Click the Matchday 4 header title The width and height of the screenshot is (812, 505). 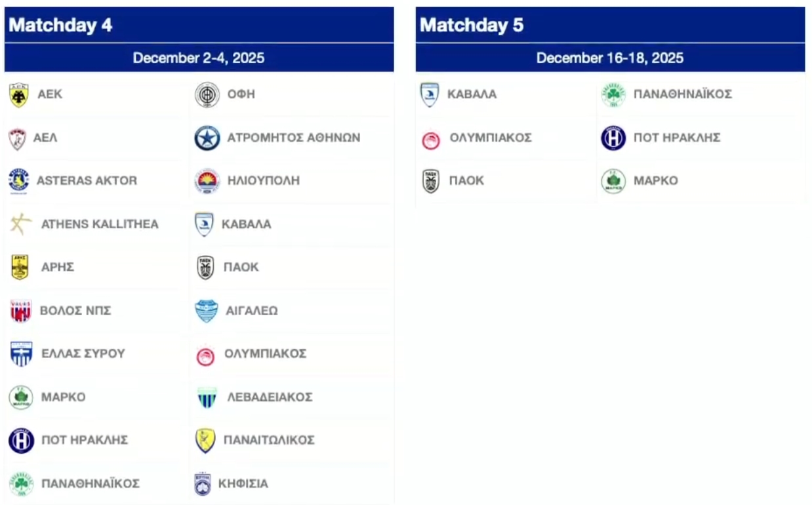tap(60, 26)
